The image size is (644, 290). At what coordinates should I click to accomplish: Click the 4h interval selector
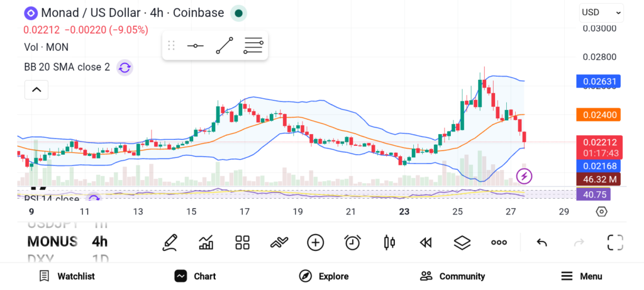coord(99,242)
